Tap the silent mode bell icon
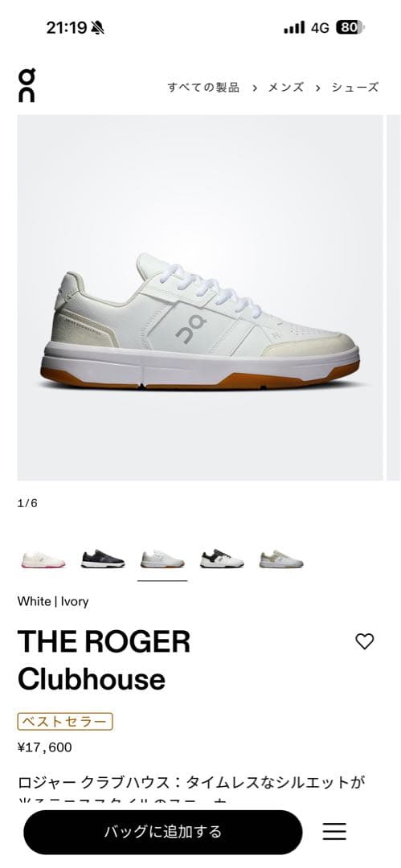 pyautogui.click(x=97, y=27)
